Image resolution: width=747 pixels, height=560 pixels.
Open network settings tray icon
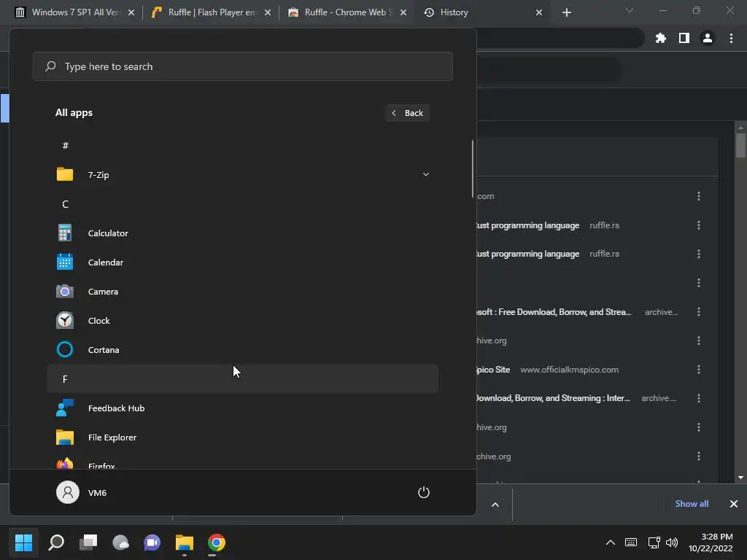[x=654, y=542]
